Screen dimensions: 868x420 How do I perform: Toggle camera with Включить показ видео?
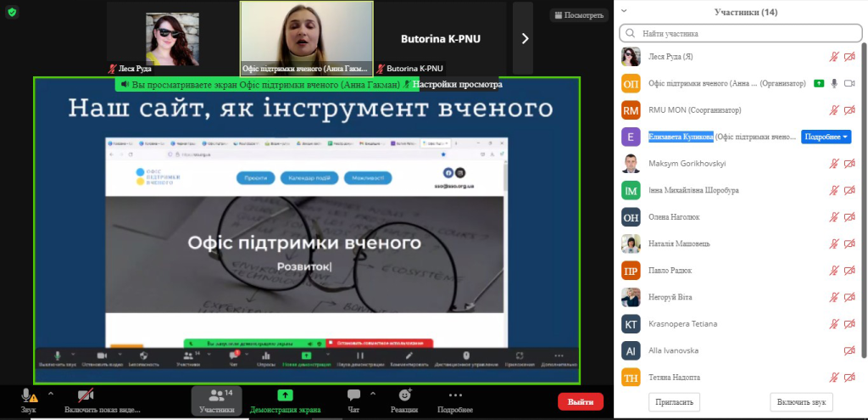(x=86, y=400)
